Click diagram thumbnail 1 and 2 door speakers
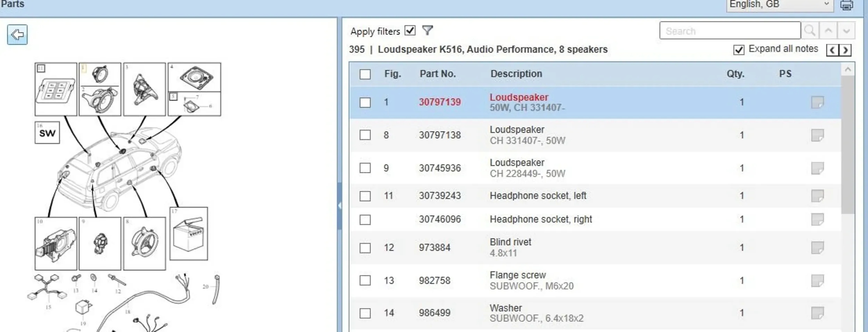 click(100, 89)
